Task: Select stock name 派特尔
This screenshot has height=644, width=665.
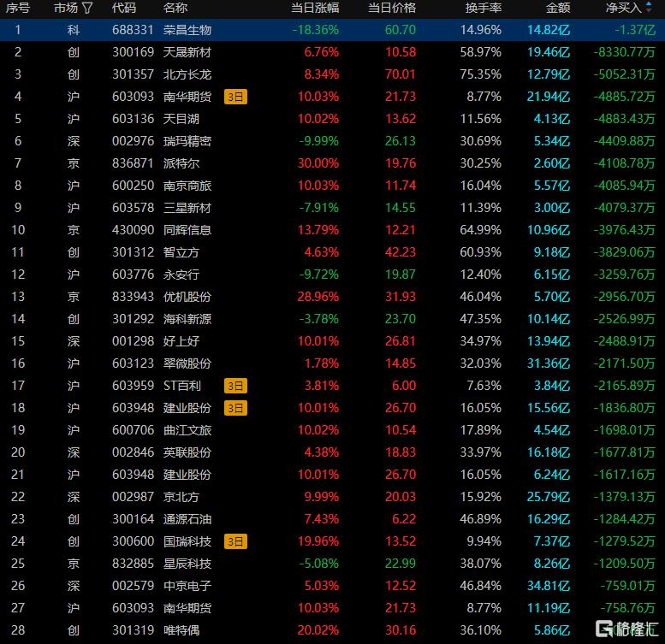Action: tap(181, 163)
